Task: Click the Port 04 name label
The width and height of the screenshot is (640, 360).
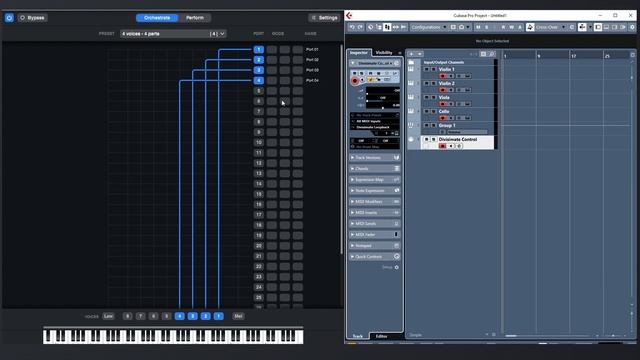Action: click(312, 80)
